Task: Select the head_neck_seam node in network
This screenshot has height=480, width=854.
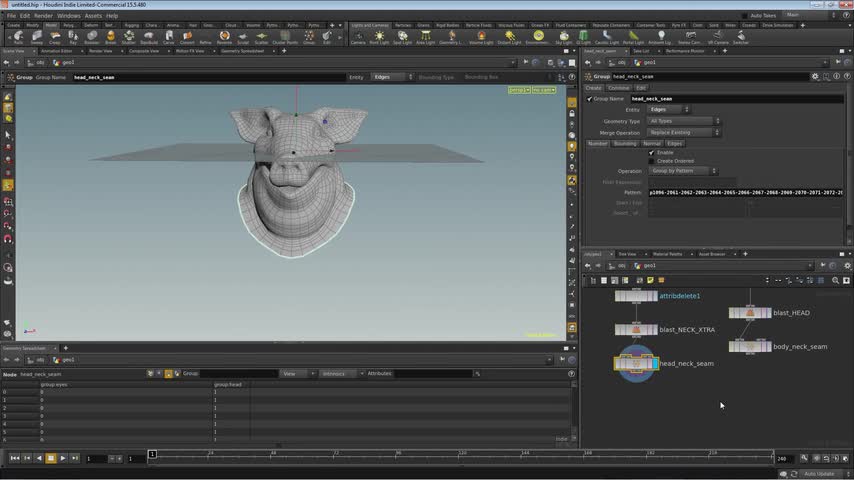Action: click(636, 363)
